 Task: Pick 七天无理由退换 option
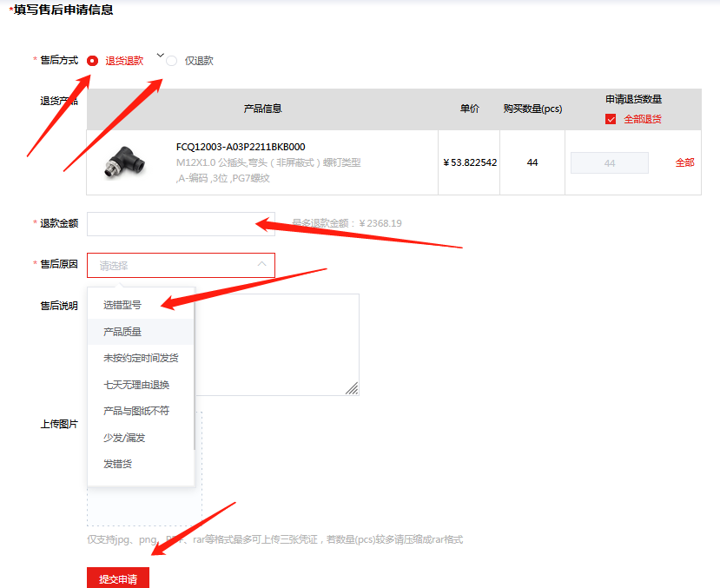click(x=136, y=385)
